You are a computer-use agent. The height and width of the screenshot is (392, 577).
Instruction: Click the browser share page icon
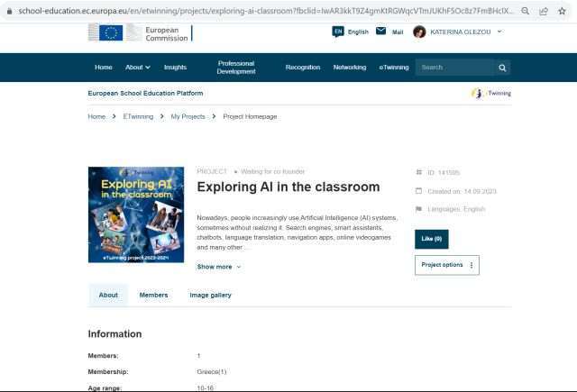tap(544, 11)
